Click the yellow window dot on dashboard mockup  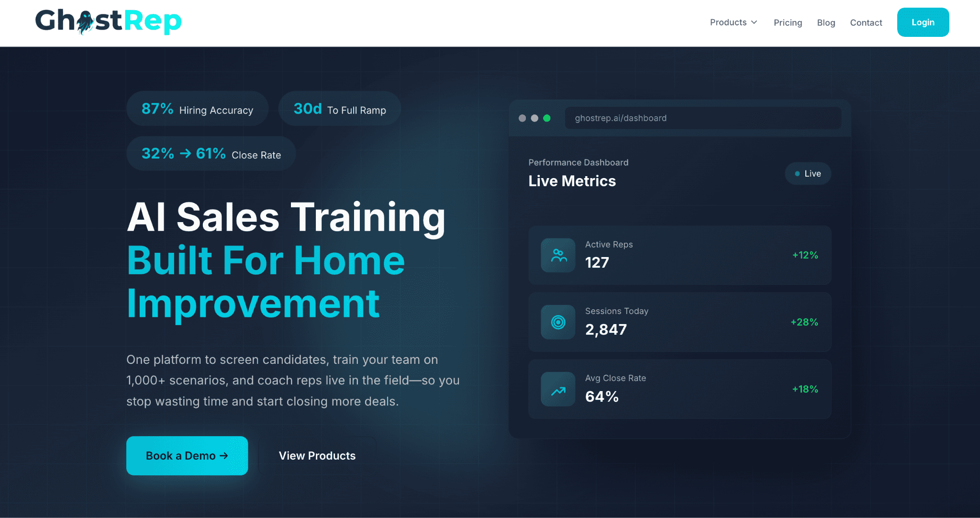pos(534,118)
